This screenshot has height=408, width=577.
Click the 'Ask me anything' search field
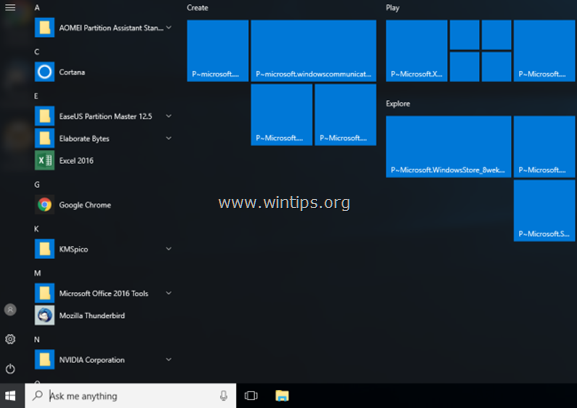[130, 396]
